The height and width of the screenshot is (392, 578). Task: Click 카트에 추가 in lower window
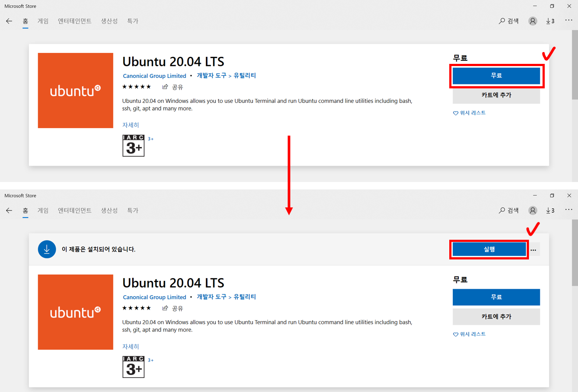point(496,316)
